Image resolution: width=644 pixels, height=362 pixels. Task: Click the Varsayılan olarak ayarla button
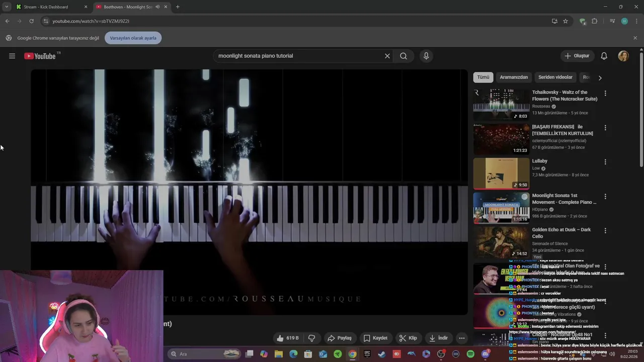[x=133, y=38]
